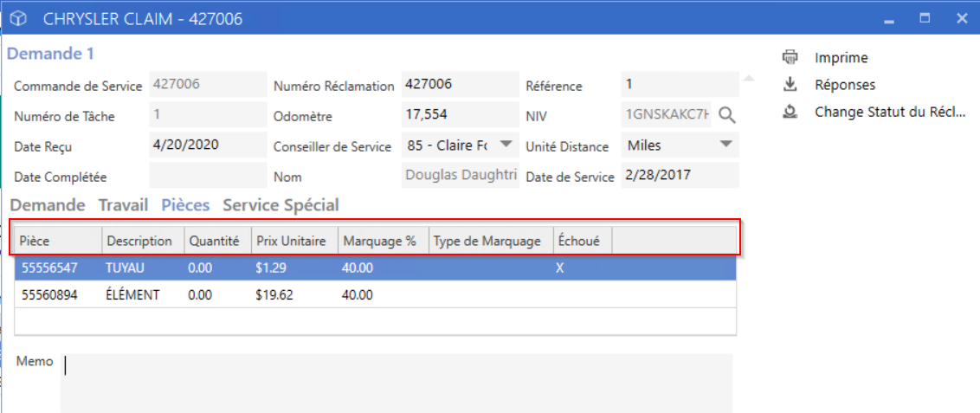This screenshot has height=413, width=980.
Task: Click the Demande 1 heading
Action: point(50,54)
